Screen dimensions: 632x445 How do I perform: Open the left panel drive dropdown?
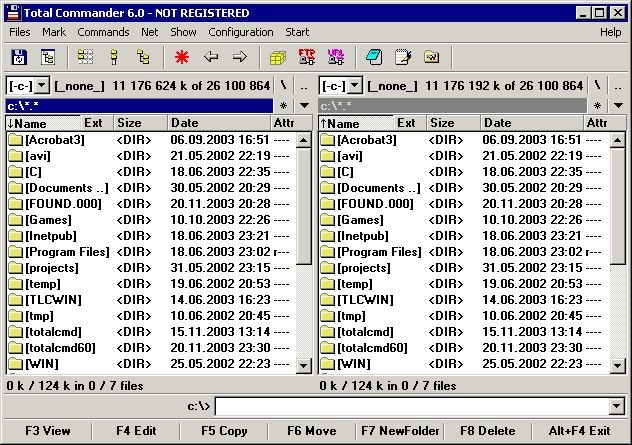click(28, 86)
